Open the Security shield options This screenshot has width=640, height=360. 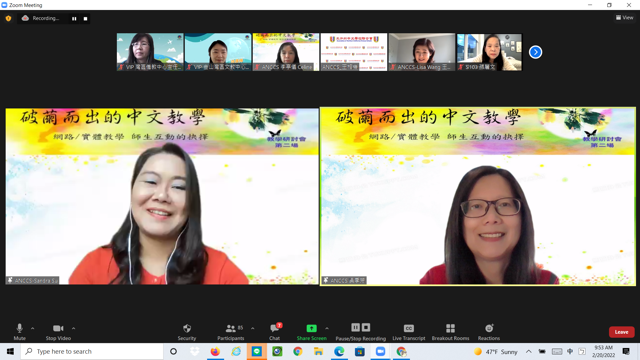(187, 332)
